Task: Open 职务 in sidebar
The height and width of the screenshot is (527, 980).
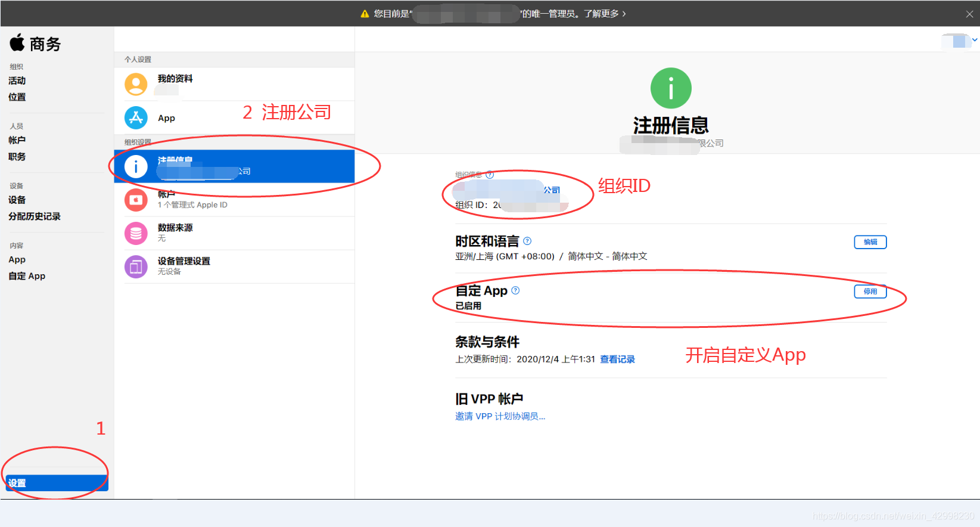Action: pos(17,157)
